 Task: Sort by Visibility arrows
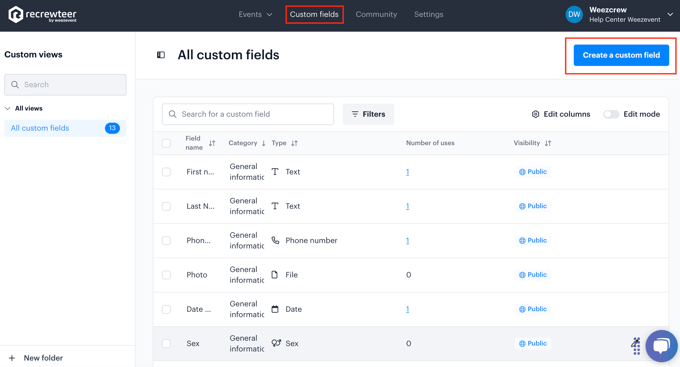tap(548, 143)
